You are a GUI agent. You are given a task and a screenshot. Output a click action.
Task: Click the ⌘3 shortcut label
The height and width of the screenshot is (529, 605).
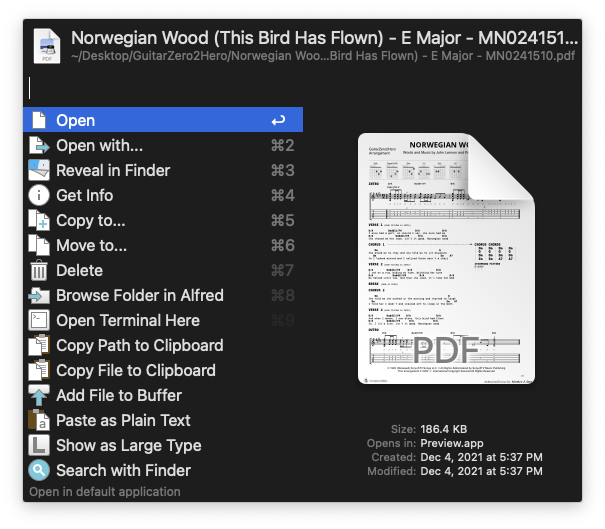(282, 171)
